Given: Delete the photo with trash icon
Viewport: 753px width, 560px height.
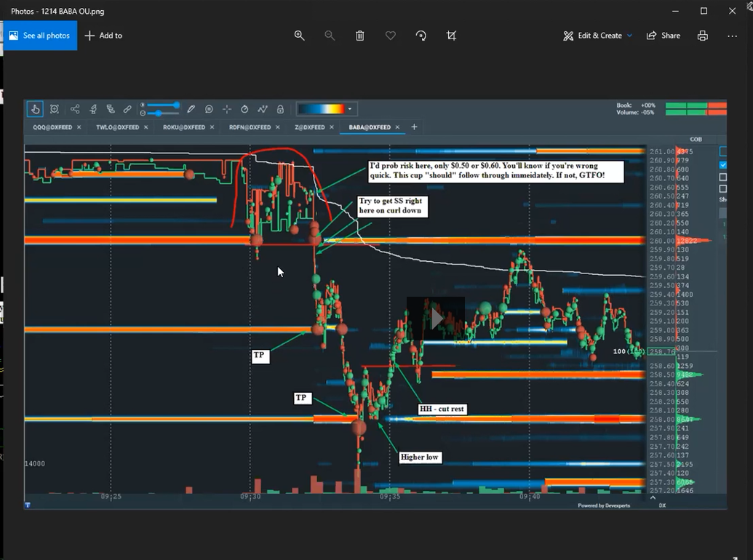Looking at the screenshot, I should (x=359, y=36).
